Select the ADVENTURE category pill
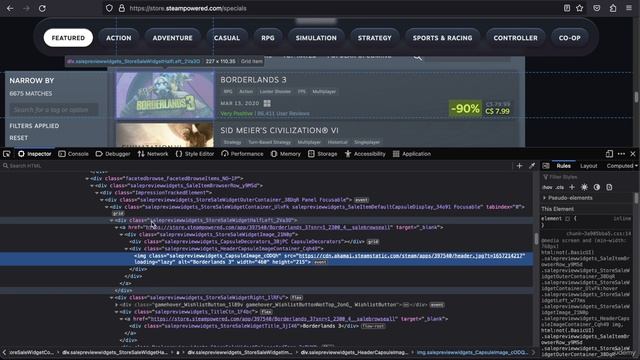This screenshot has height=360, width=640. click(172, 38)
